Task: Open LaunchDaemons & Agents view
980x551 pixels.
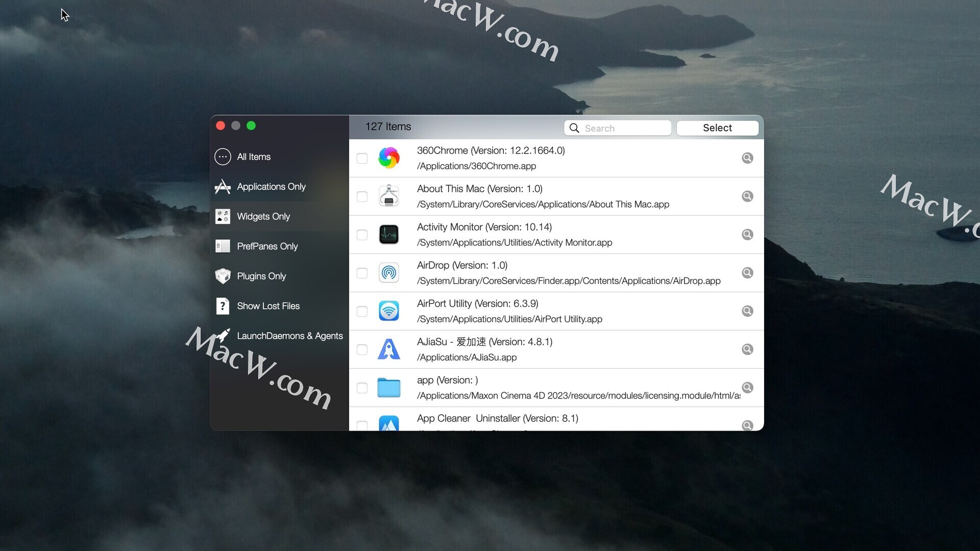Action: point(279,336)
